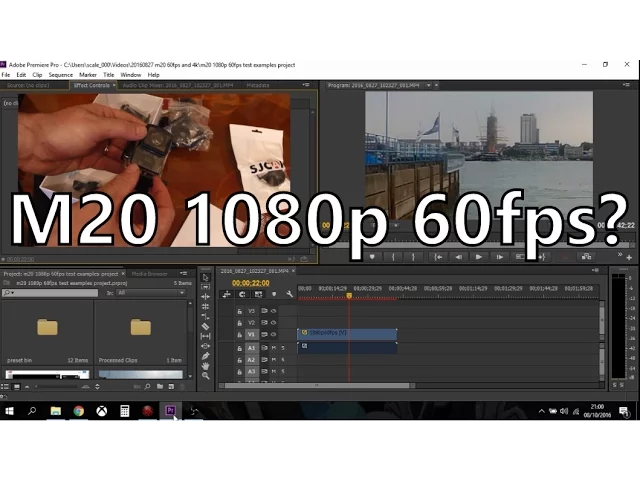Select the Hand tool
The width and height of the screenshot is (640, 480).
(205, 366)
